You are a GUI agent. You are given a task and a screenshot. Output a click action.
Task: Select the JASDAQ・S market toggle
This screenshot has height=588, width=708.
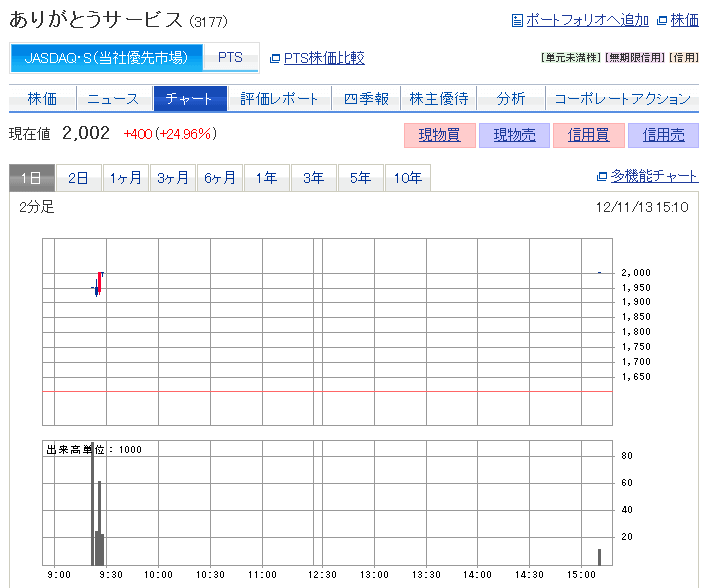click(107, 58)
